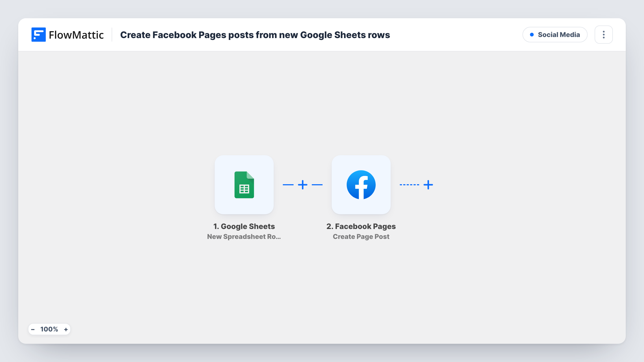Screen dimensions: 644x362
Task: Open the Facebook Pages action step
Action: 361,185
